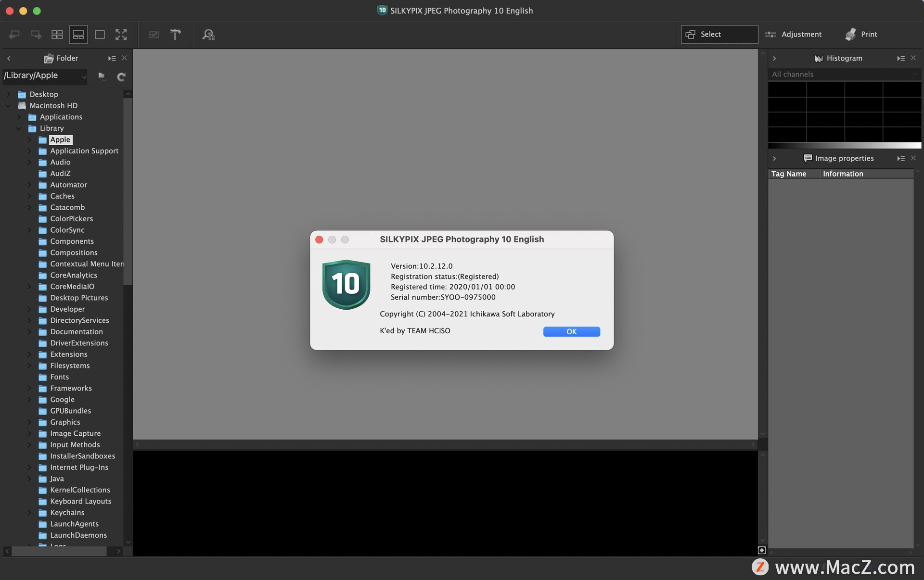Expand the Frameworks folder node

[29, 388]
